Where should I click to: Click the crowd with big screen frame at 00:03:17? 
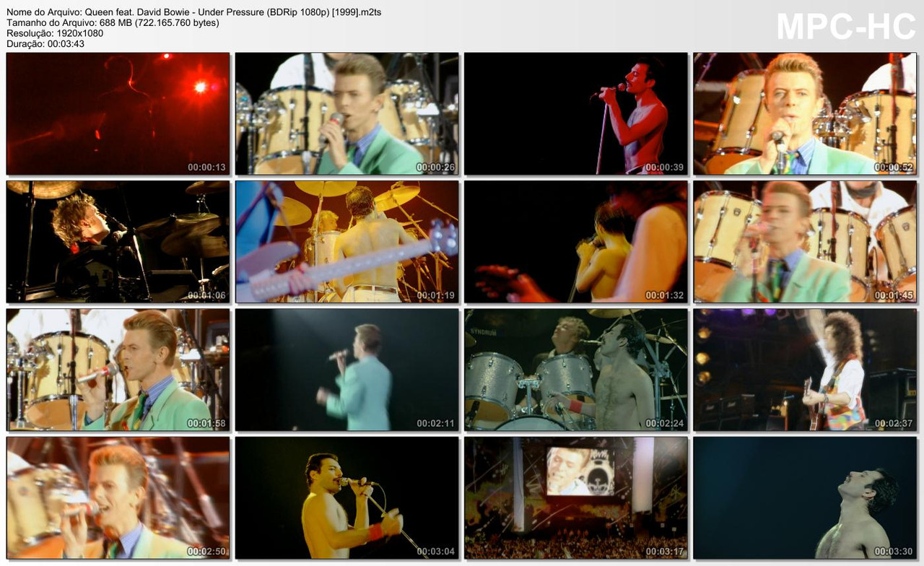tap(576, 498)
